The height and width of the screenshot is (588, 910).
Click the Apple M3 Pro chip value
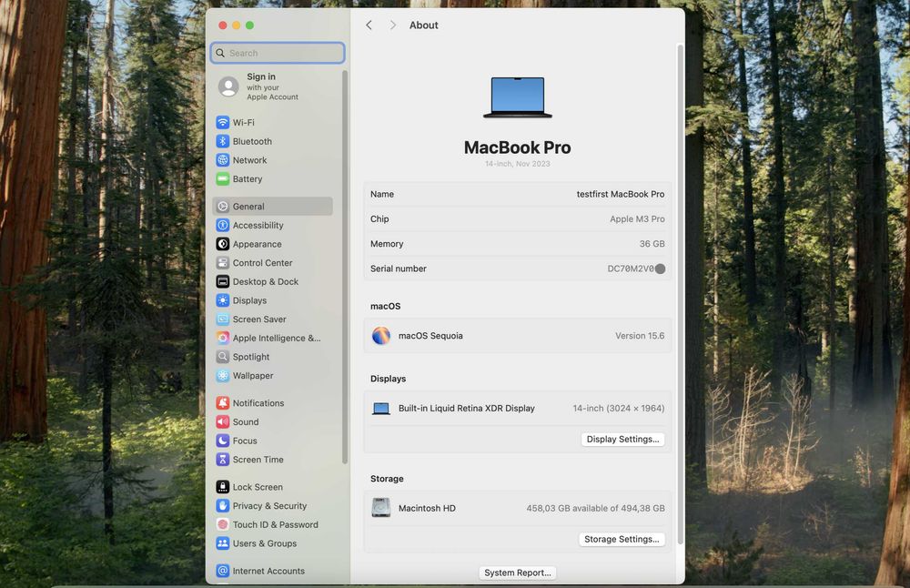[x=637, y=218]
